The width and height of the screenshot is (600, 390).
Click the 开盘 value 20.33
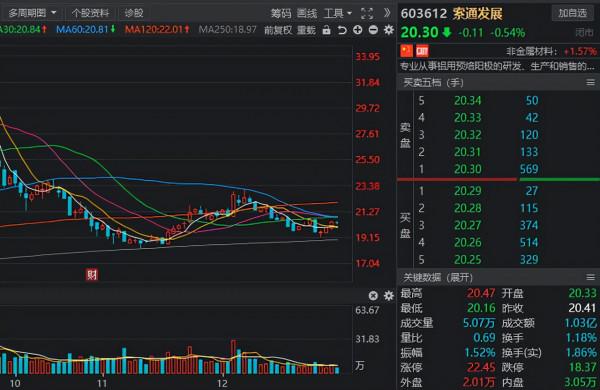[582, 293]
